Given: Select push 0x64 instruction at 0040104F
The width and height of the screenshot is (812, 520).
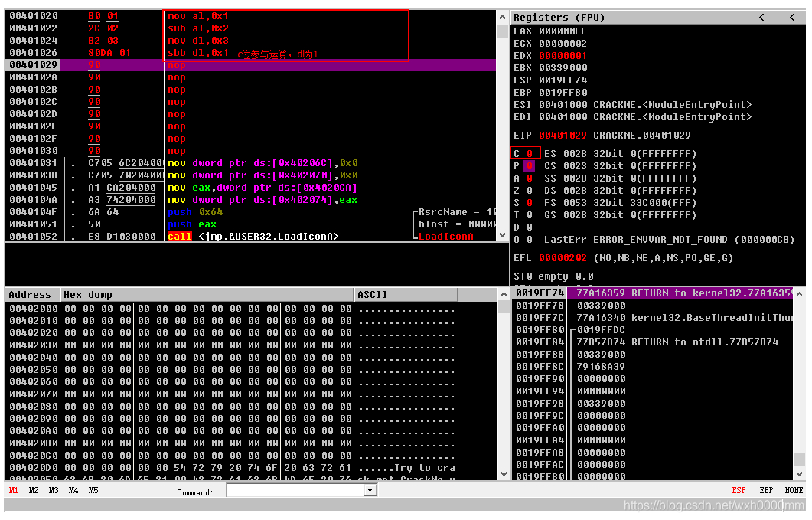Looking at the screenshot, I should tap(195, 213).
